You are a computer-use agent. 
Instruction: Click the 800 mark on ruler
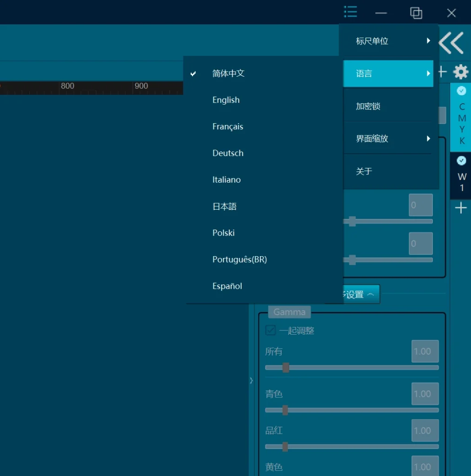67,86
